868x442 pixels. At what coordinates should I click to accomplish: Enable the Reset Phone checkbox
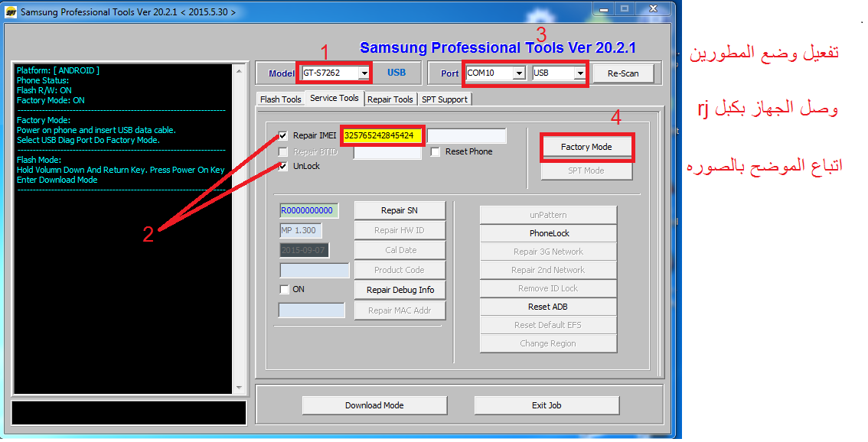coord(436,151)
